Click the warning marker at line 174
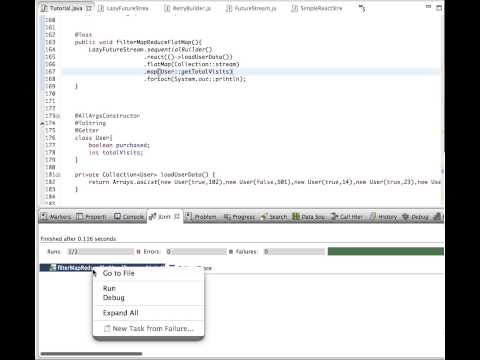This screenshot has width=480, height=360. pyautogui.click(x=42, y=123)
